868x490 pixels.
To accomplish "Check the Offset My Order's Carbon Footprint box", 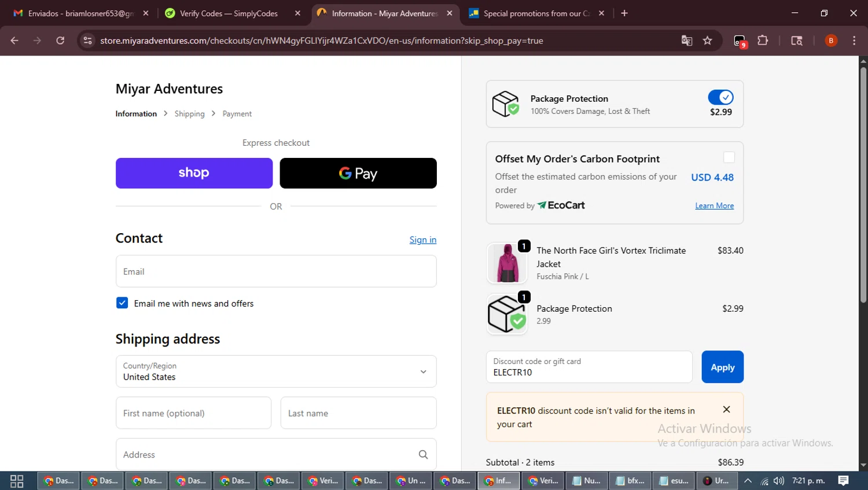I will click(x=729, y=157).
